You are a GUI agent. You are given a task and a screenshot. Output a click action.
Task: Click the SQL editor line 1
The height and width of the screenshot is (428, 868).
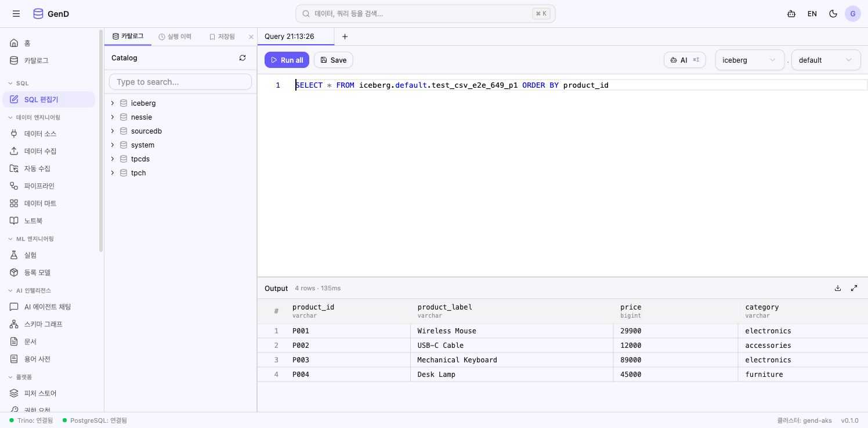pyautogui.click(x=581, y=85)
